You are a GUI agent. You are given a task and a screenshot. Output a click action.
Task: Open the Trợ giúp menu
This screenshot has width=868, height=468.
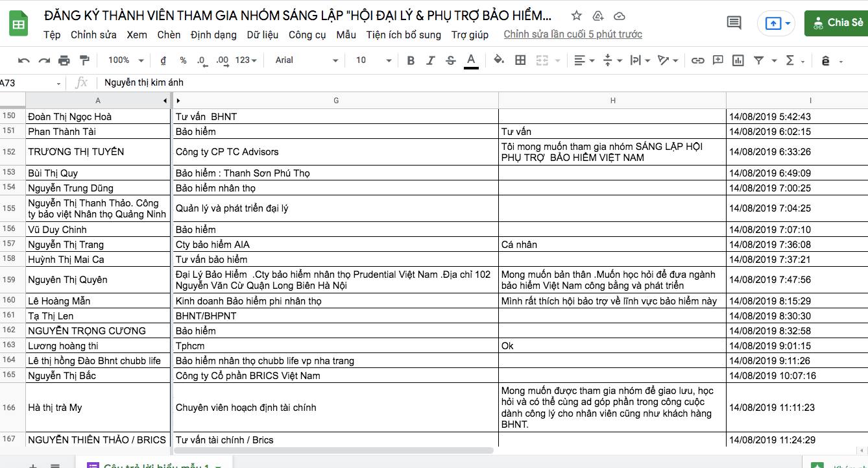pos(470,34)
